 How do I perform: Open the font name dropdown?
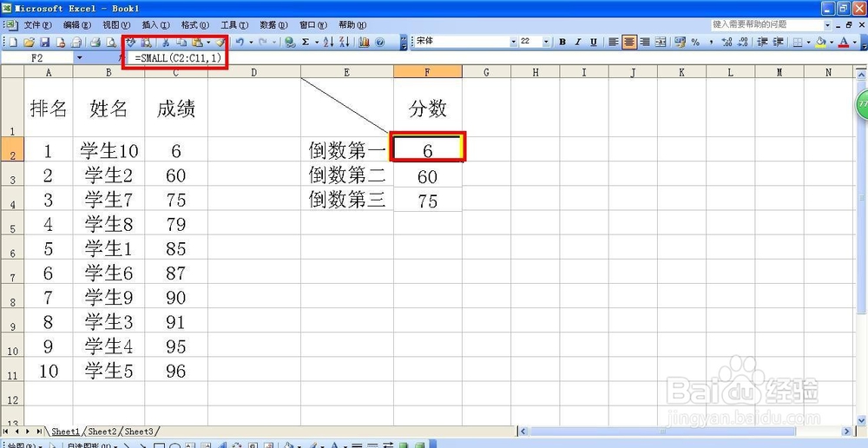point(514,42)
